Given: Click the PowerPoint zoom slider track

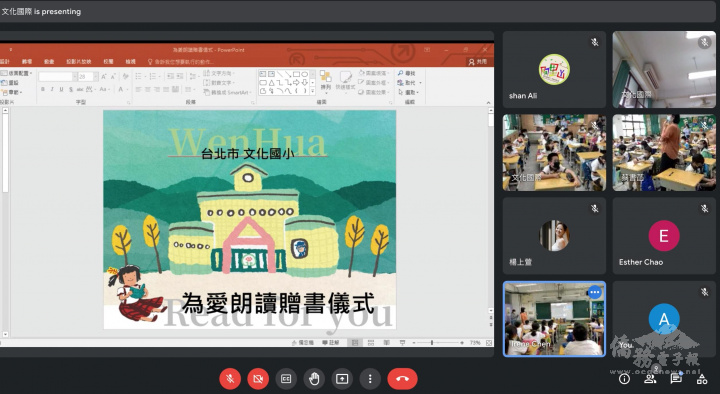Looking at the screenshot, I should (x=438, y=343).
